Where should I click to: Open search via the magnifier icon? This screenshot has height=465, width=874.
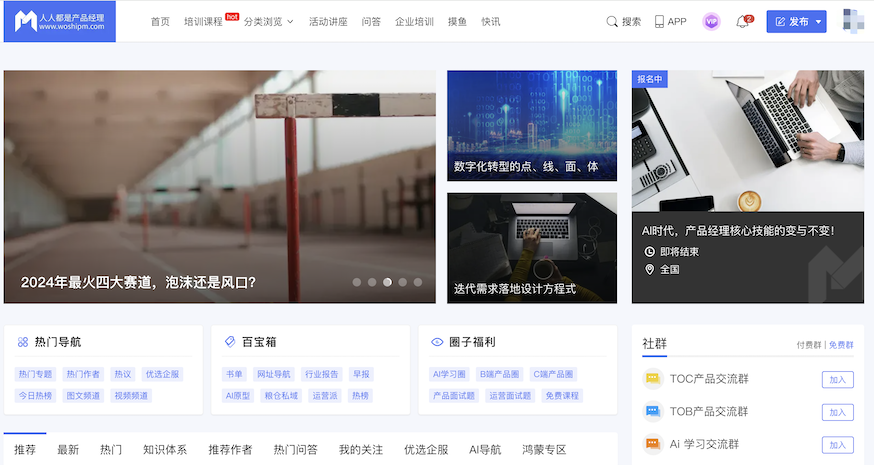[x=612, y=21]
